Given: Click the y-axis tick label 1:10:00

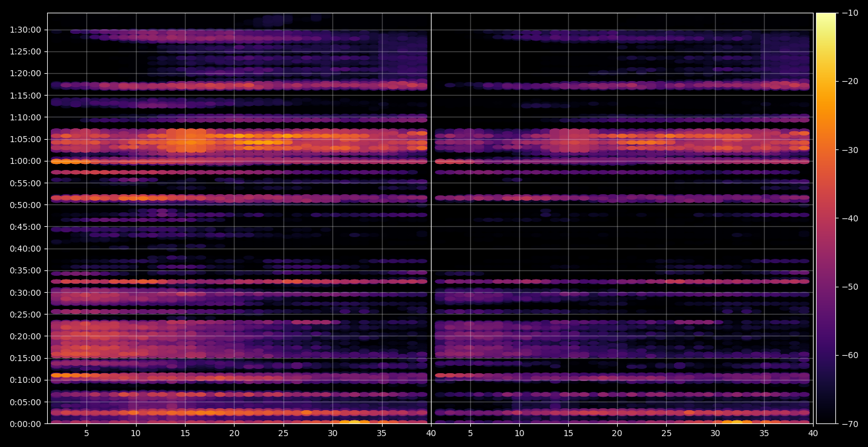Looking at the screenshot, I should tap(25, 117).
